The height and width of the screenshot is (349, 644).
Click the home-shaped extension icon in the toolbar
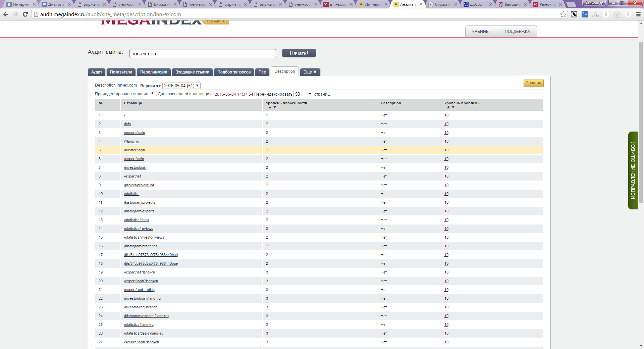coord(617,14)
